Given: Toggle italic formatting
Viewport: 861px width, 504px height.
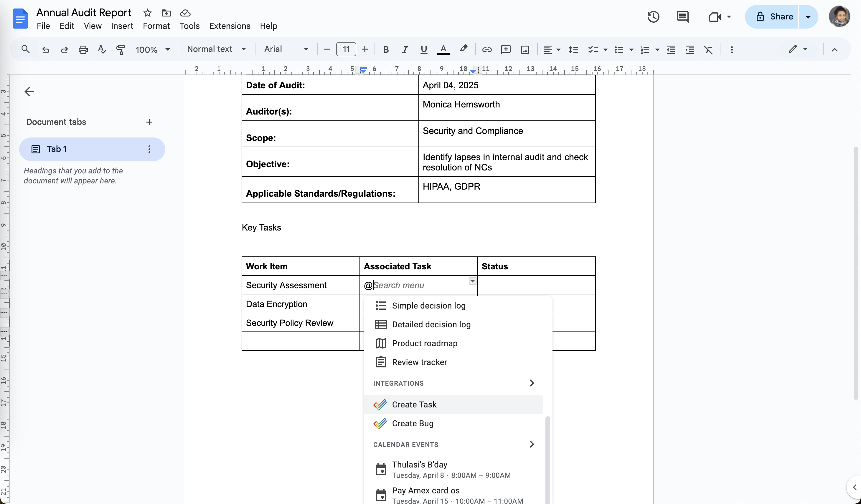Looking at the screenshot, I should pos(405,49).
